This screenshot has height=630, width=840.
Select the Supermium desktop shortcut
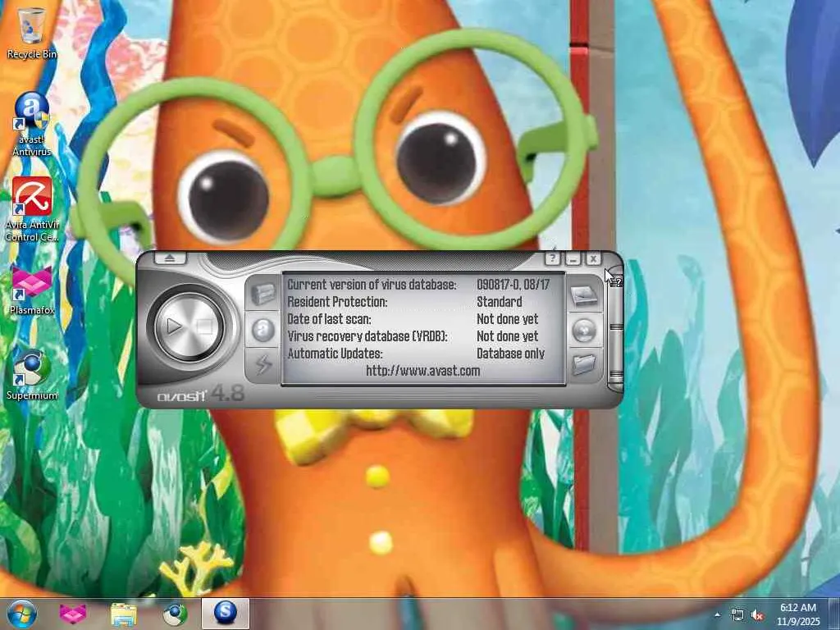32,374
